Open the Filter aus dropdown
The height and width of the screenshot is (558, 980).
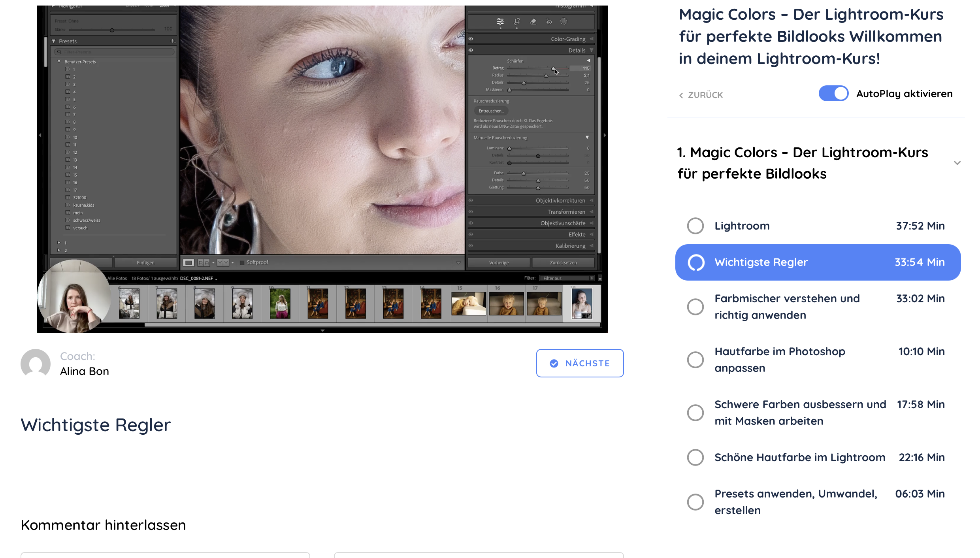pyautogui.click(x=567, y=278)
